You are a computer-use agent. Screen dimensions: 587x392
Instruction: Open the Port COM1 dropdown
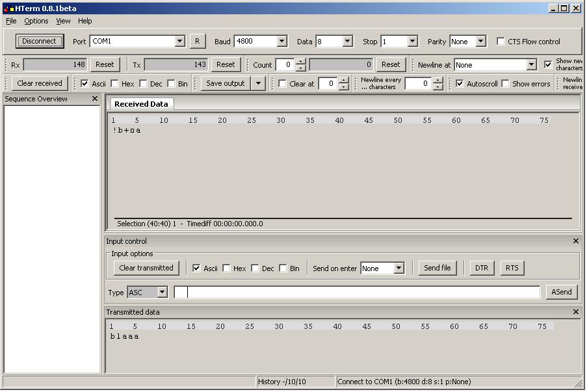pos(179,41)
